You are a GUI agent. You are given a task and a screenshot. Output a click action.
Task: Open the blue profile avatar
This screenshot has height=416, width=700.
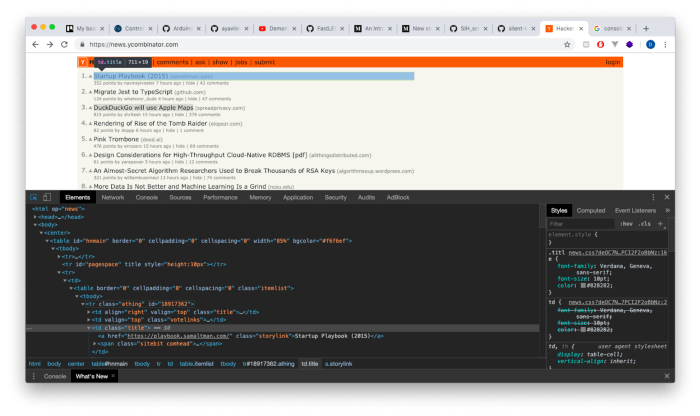tap(650, 44)
